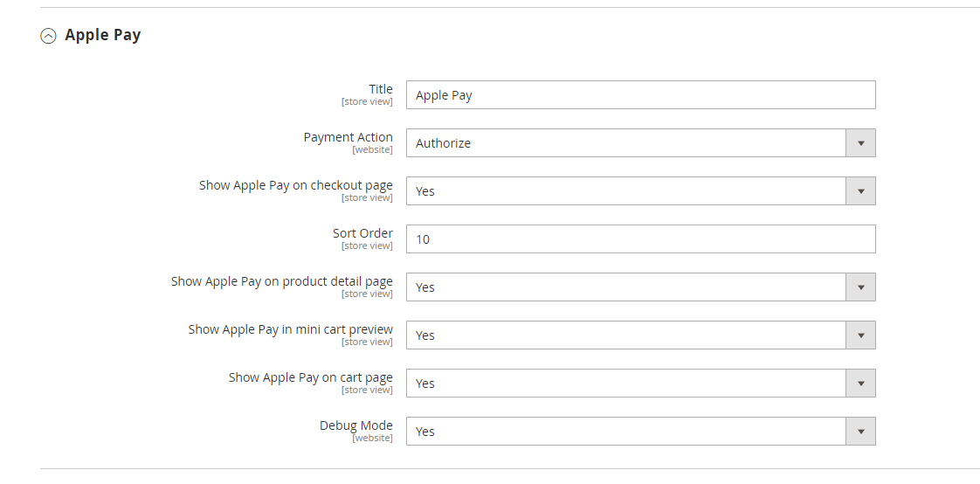Click the arrow icon on Payment Action select
980x484 pixels.
pyautogui.click(x=860, y=143)
